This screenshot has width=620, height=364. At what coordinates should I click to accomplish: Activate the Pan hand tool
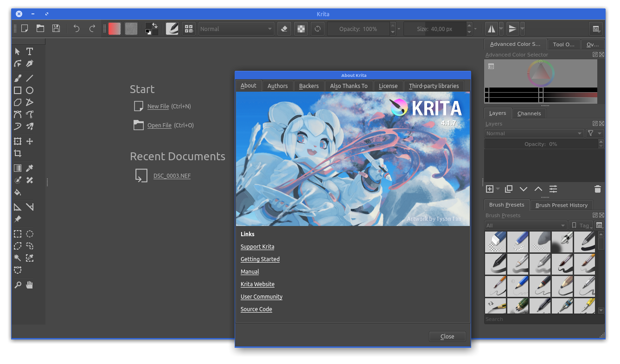pos(30,285)
